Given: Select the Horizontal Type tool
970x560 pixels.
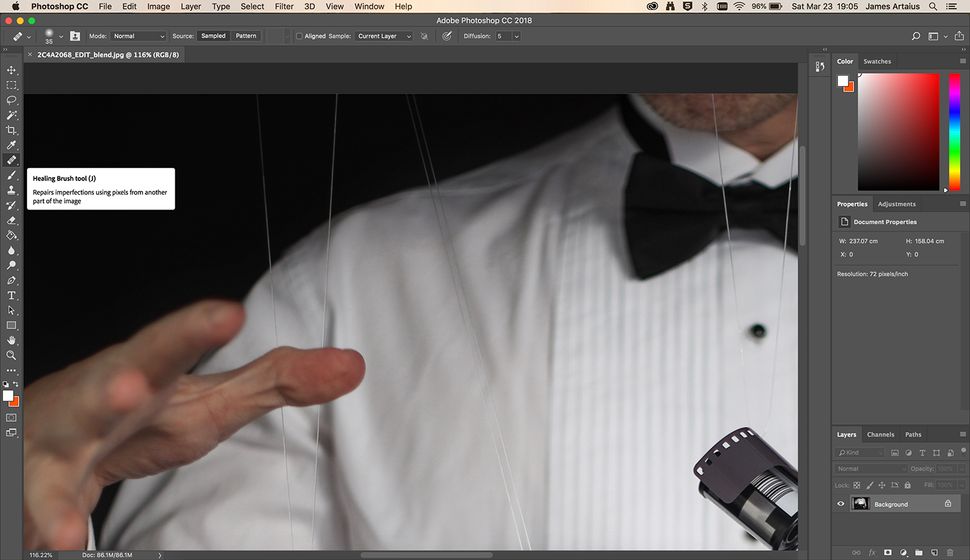Looking at the screenshot, I should point(11,296).
